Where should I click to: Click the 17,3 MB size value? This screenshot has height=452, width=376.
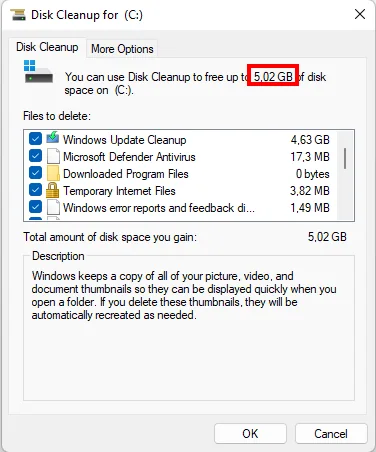click(x=310, y=157)
